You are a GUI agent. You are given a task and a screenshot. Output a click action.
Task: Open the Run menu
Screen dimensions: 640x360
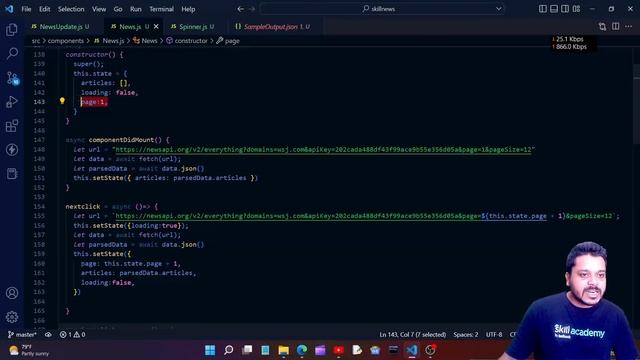pyautogui.click(x=136, y=9)
